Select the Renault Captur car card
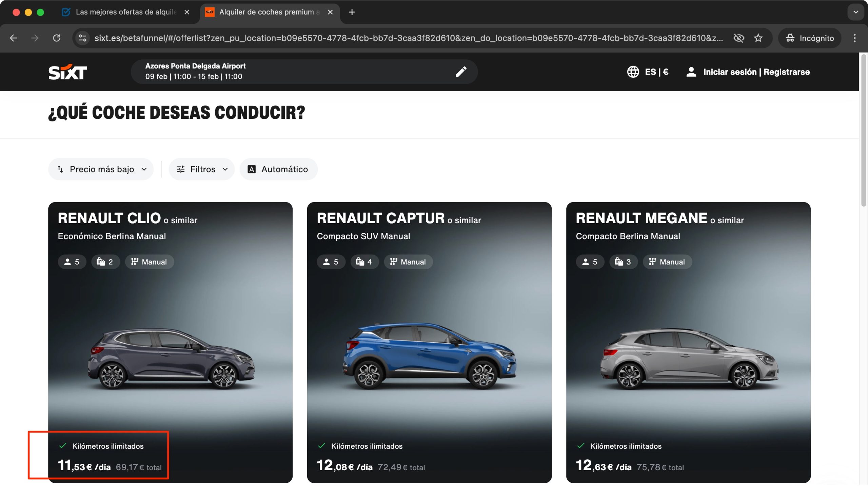The image size is (868, 497). click(429, 342)
